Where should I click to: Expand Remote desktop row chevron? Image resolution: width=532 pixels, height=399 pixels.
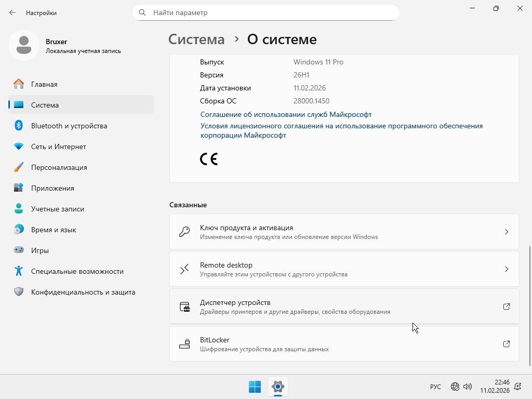pos(507,269)
